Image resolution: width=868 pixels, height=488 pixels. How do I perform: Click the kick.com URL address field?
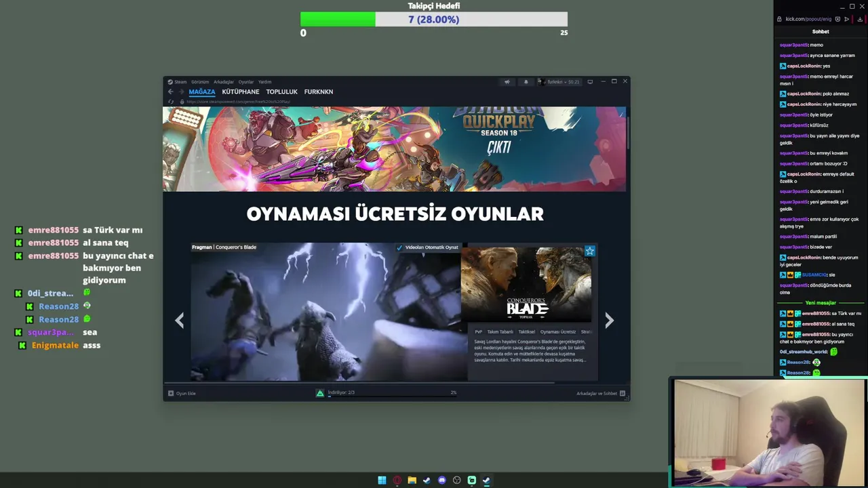pyautogui.click(x=808, y=19)
